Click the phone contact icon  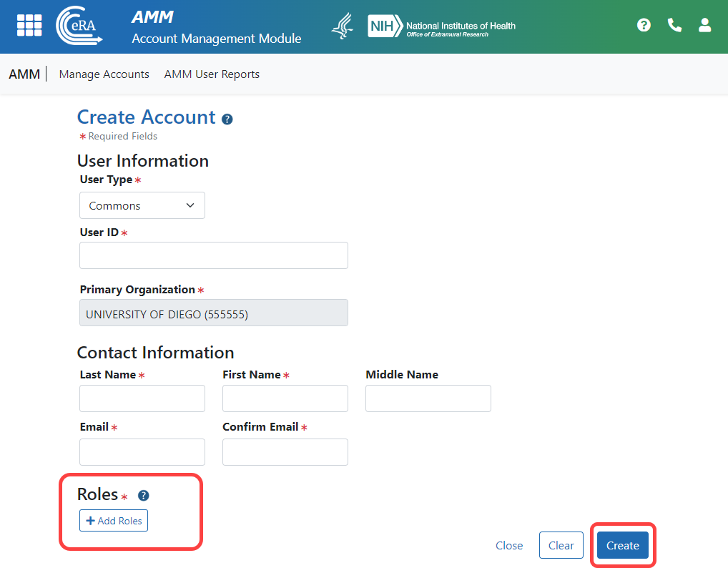tap(674, 24)
